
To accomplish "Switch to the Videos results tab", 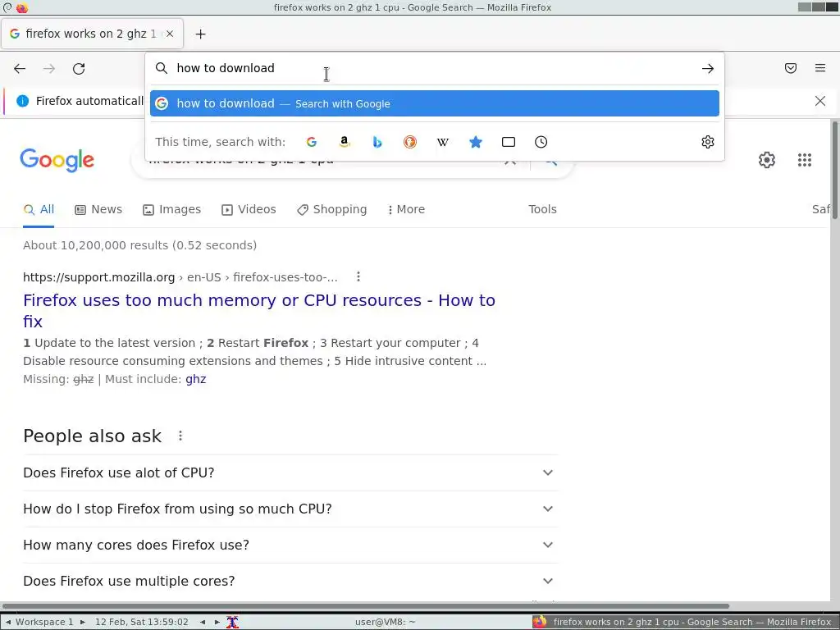I will tap(249, 209).
